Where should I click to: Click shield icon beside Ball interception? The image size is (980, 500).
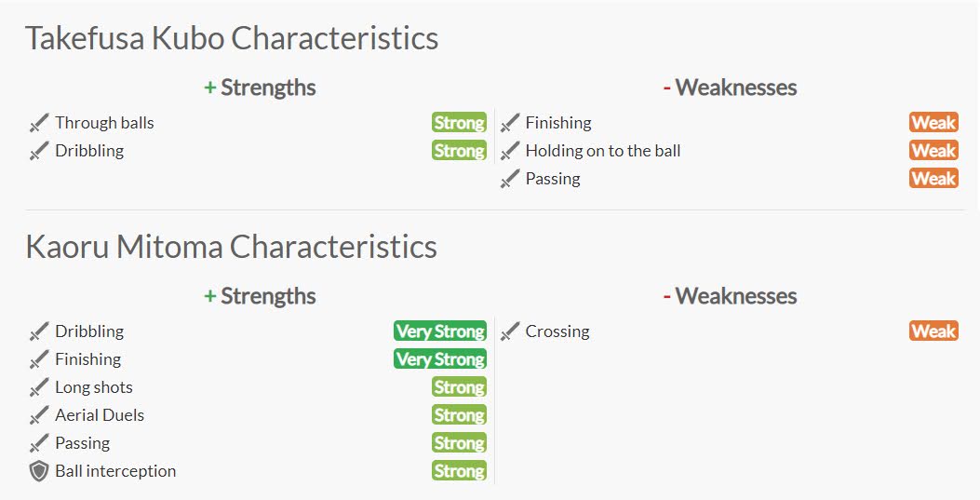click(39, 471)
